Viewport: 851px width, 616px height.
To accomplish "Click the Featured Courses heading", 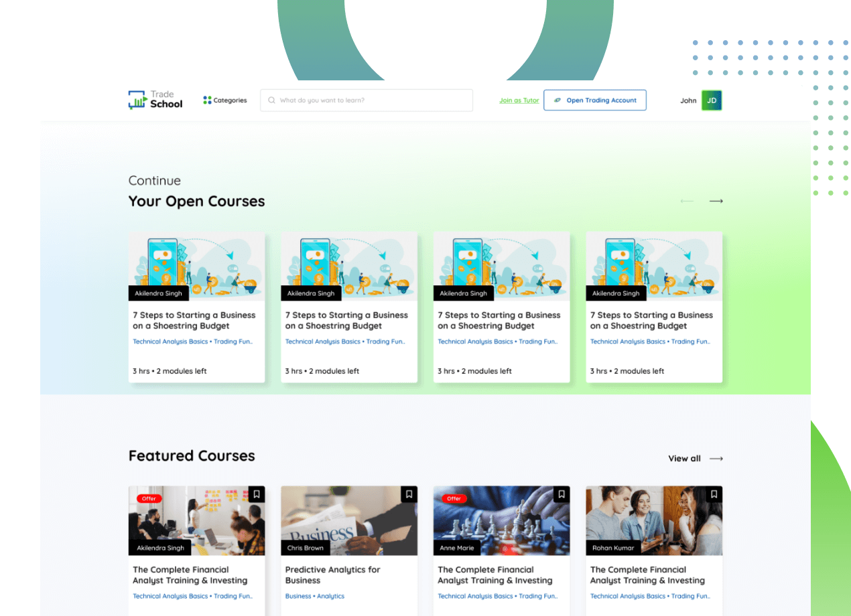I will tap(192, 456).
